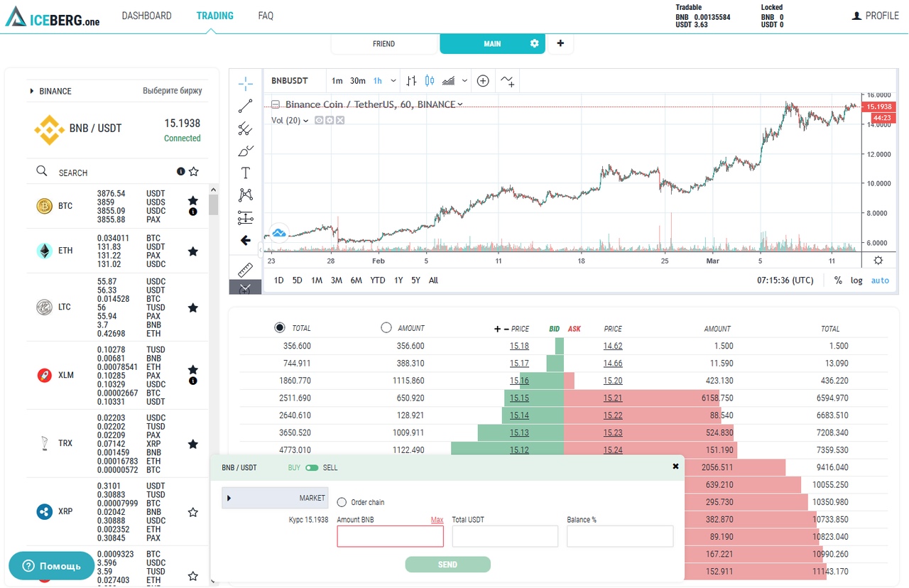Increase price grouping with plus icon

point(498,329)
